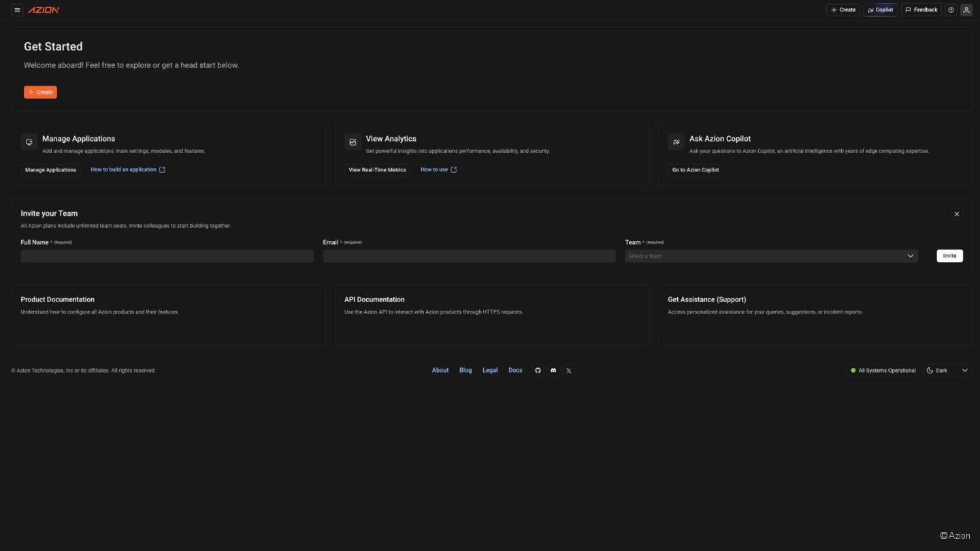Open the API Documentation card
Viewport: 980px width, 551px height.
[x=491, y=315]
